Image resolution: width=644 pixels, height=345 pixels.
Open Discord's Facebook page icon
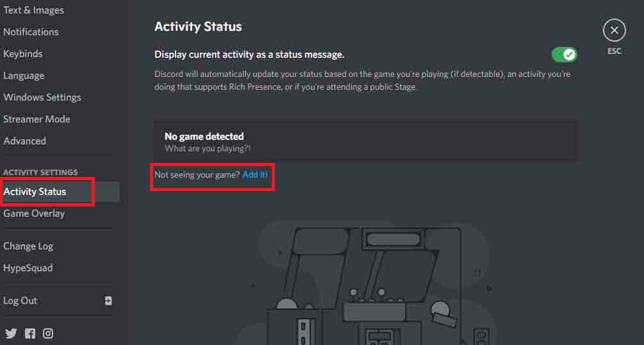tap(30, 333)
